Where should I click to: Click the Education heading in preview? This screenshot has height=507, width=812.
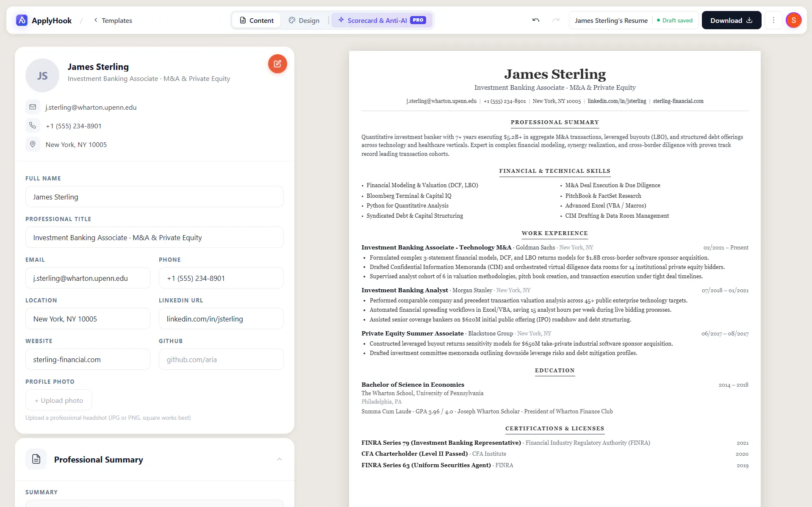[555, 371]
